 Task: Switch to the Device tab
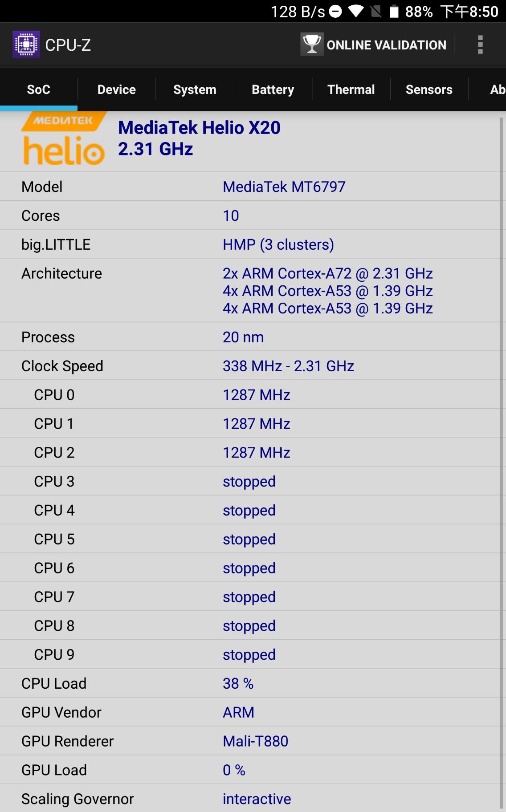(117, 89)
